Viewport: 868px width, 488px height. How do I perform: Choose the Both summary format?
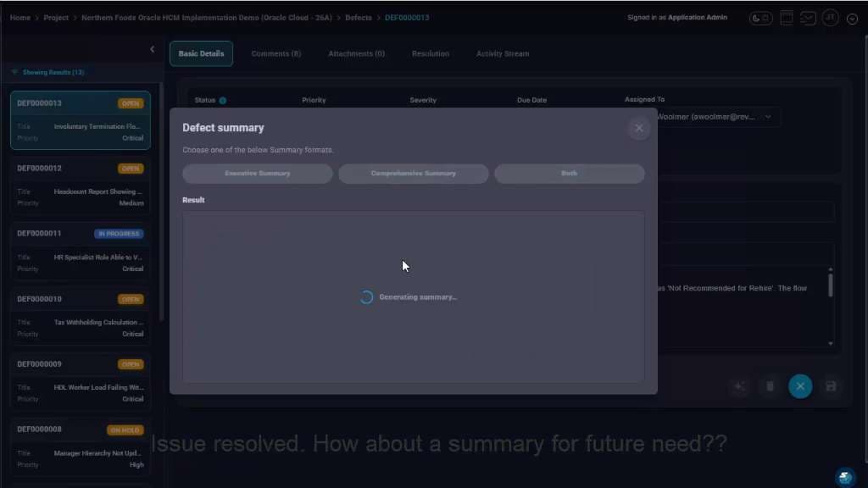569,174
